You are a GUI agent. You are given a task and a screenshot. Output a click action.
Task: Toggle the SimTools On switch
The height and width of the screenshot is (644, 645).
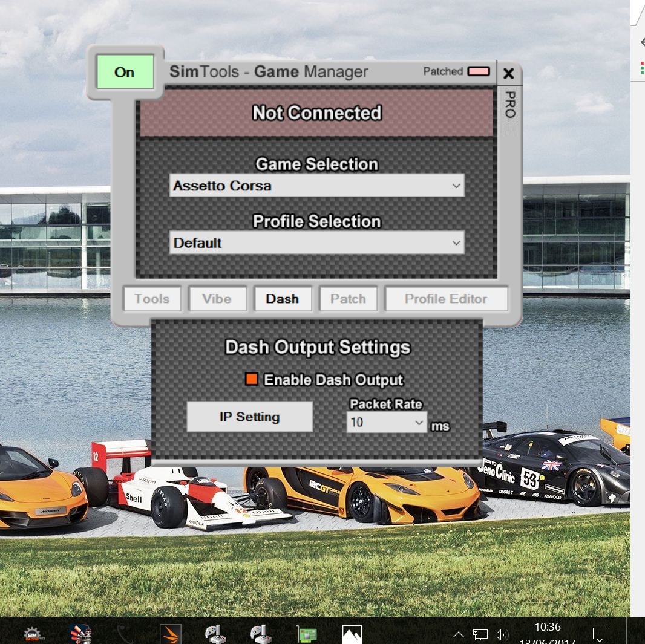[124, 72]
